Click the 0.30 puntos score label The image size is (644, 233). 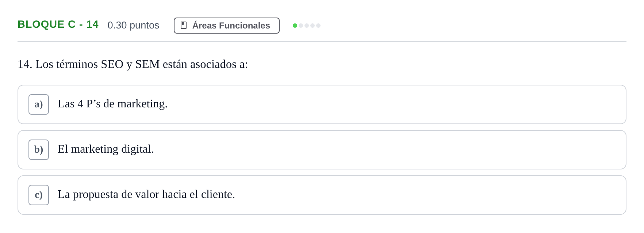pos(133,25)
